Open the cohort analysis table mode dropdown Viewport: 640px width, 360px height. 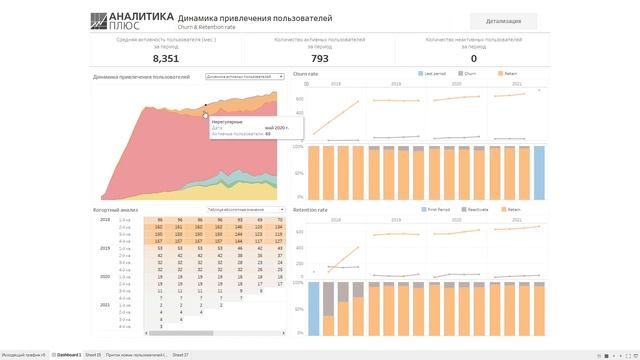pyautogui.click(x=245, y=210)
